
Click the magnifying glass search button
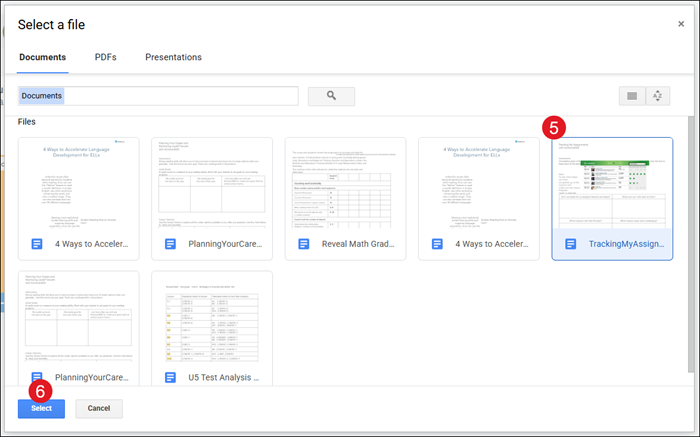(331, 96)
